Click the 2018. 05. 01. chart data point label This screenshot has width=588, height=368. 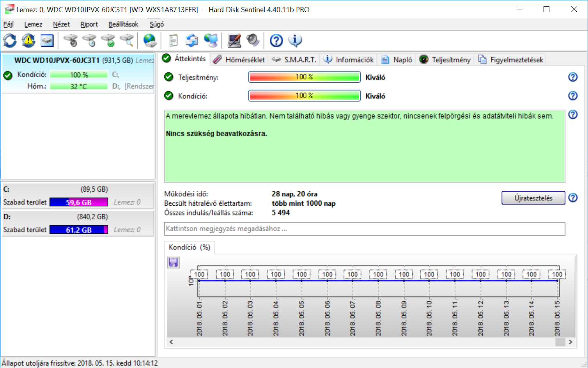199,274
